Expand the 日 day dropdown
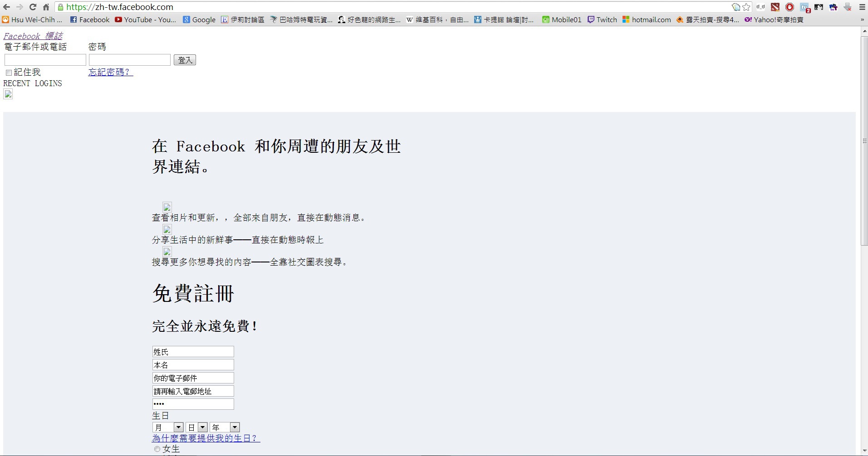The height and width of the screenshot is (456, 868). click(x=197, y=427)
